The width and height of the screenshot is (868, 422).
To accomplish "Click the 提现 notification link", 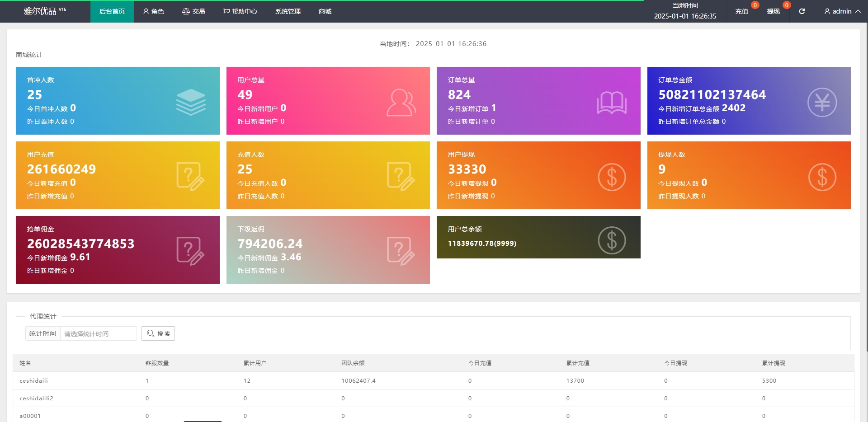I will 773,11.
